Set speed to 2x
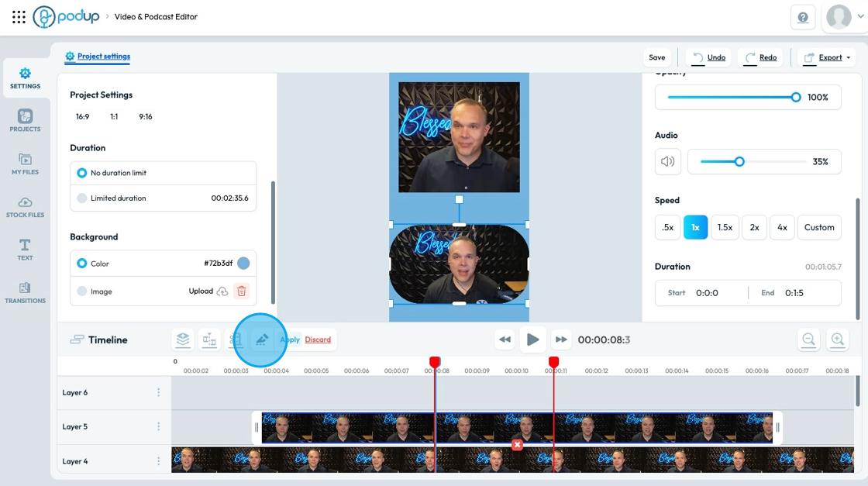The height and width of the screenshot is (486, 868). point(755,228)
